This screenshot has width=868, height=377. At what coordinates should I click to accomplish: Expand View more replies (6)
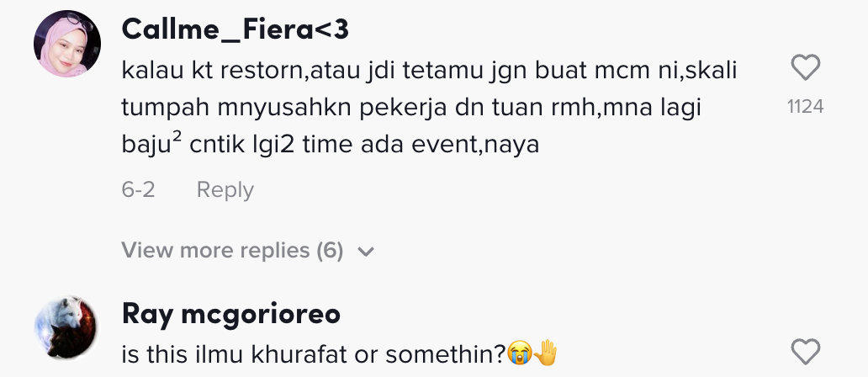click(232, 251)
